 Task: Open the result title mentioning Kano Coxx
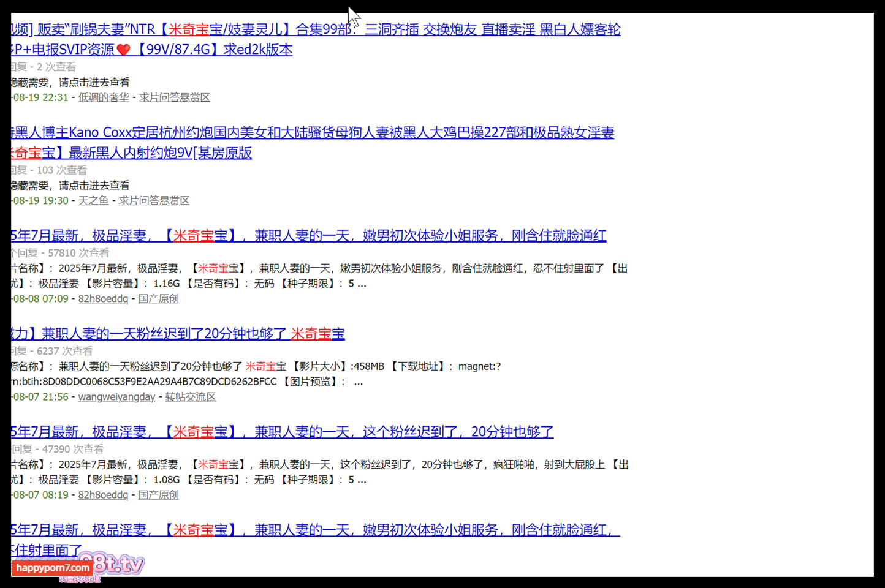[313, 133]
